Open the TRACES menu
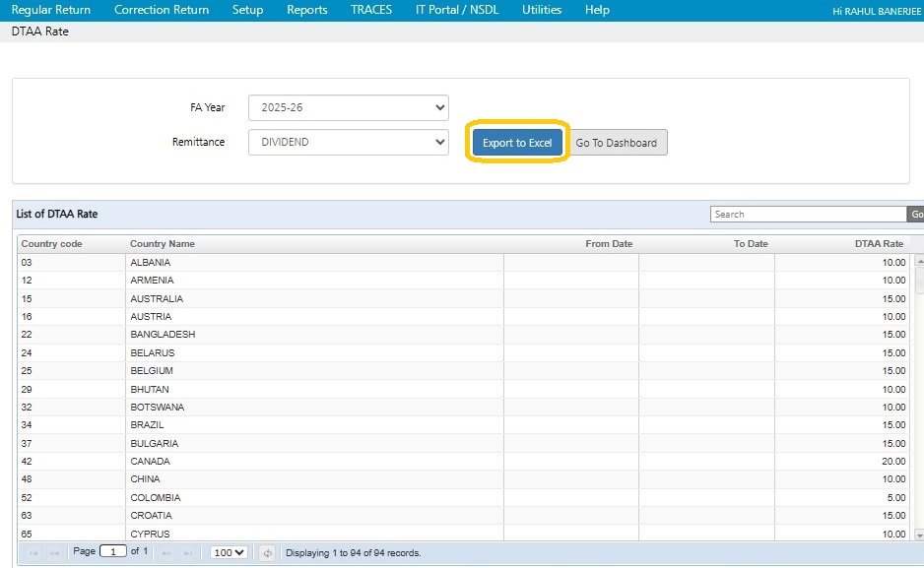The height and width of the screenshot is (568, 924). click(x=370, y=10)
